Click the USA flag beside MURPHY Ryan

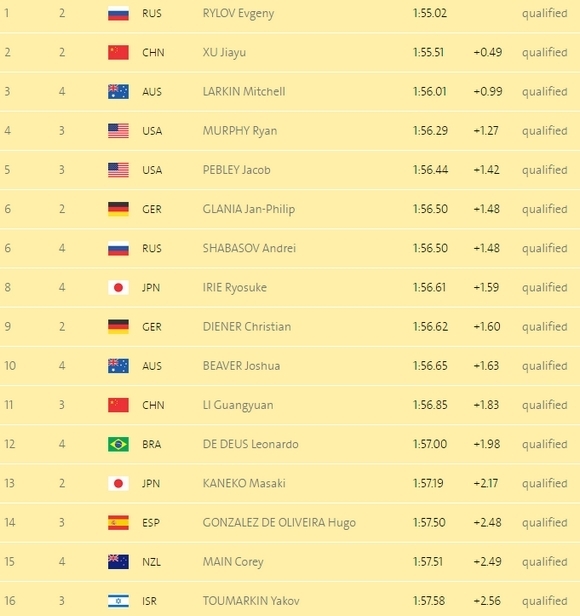pyautogui.click(x=118, y=131)
